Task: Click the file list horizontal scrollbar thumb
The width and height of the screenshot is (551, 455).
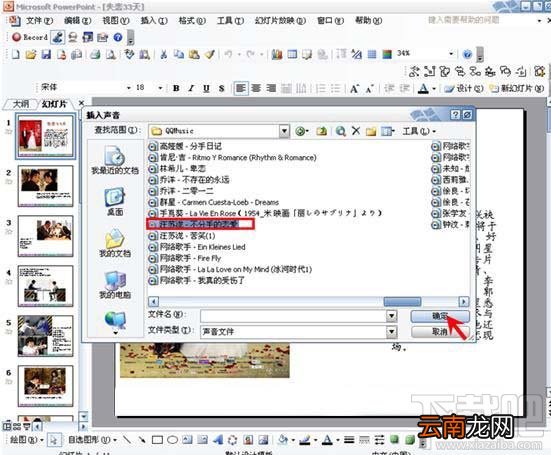Action: [402, 301]
